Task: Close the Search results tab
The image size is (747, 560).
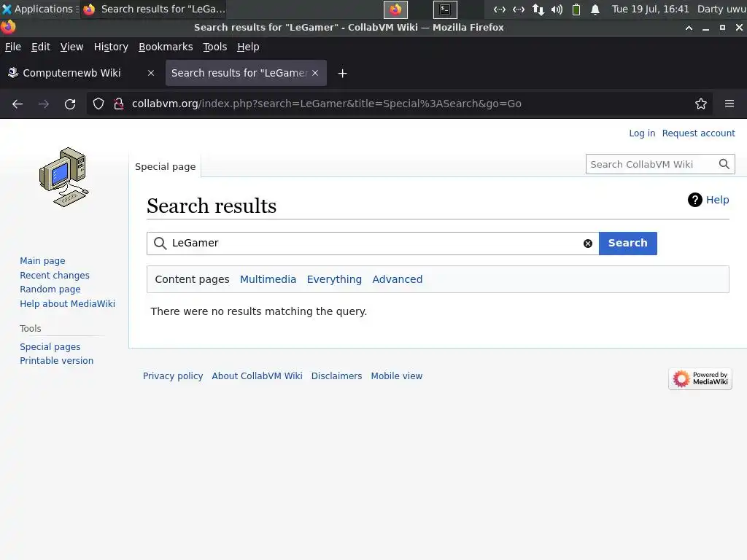Action: coord(315,73)
